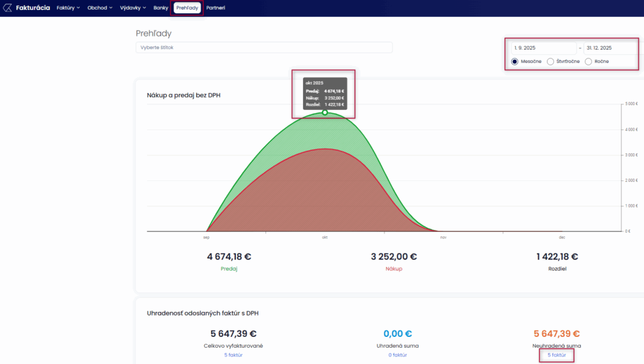Click the red Nákup legend label
The height and width of the screenshot is (364, 644).
click(x=393, y=268)
